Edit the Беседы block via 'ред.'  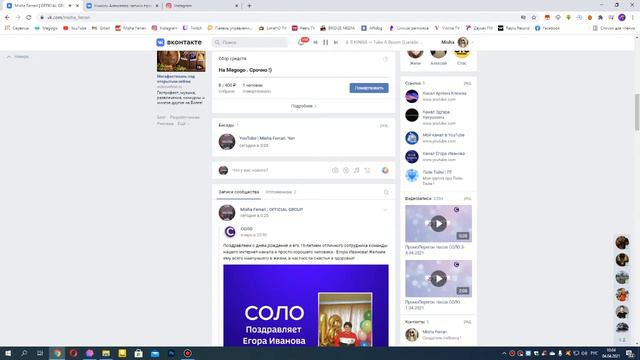click(x=384, y=125)
